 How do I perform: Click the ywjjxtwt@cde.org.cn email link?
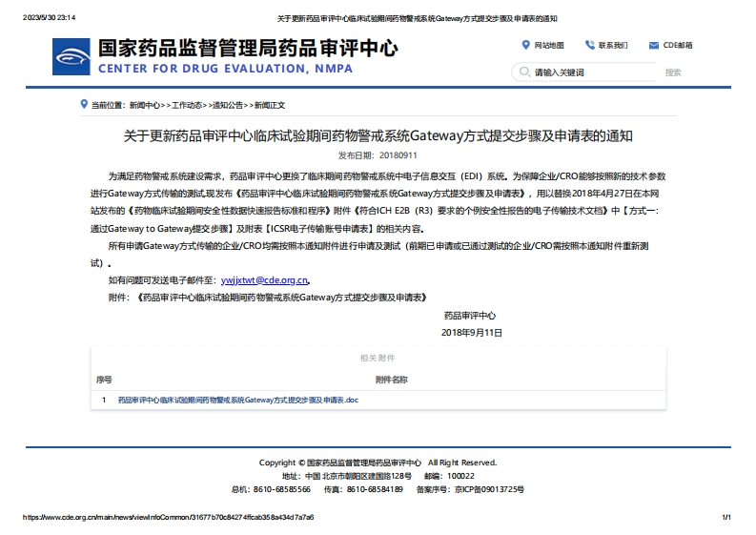tap(264, 280)
